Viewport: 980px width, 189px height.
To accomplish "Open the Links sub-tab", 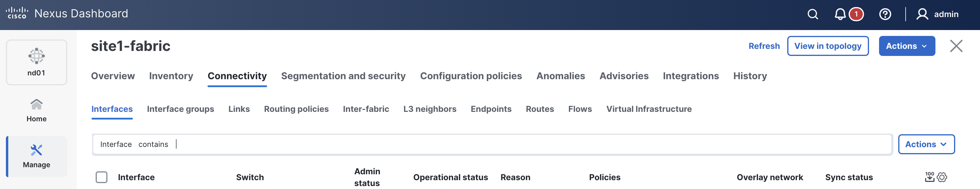I will [239, 109].
